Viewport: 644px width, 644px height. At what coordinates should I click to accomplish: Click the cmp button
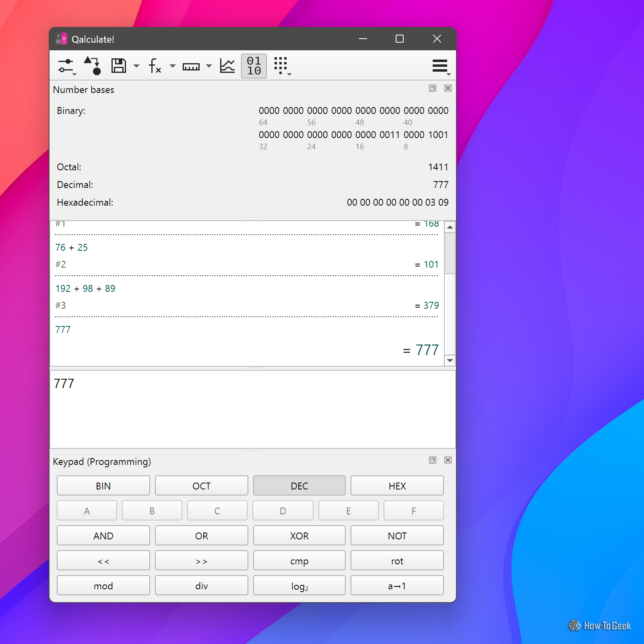click(x=299, y=561)
